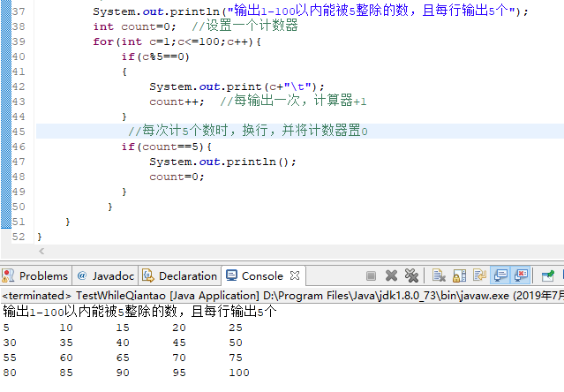Click 'System.out.print(c+"\t");' on line 42
Screen dimensions: 564x392
click(237, 87)
